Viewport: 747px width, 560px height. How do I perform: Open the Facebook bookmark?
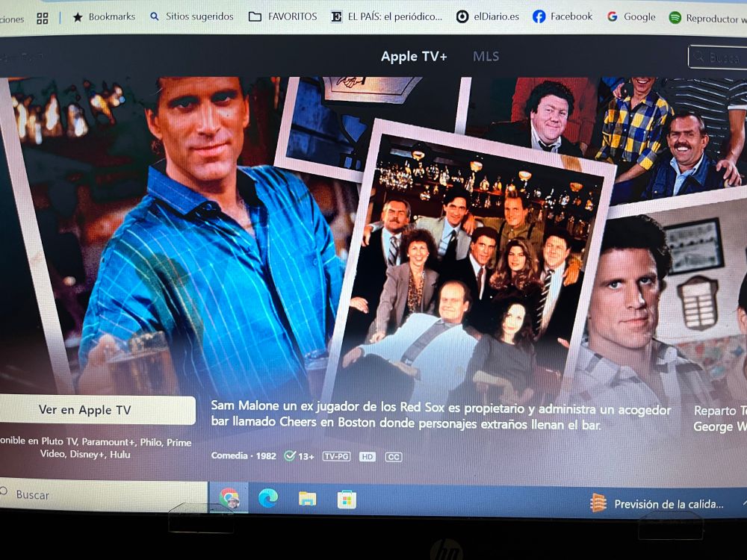(562, 16)
